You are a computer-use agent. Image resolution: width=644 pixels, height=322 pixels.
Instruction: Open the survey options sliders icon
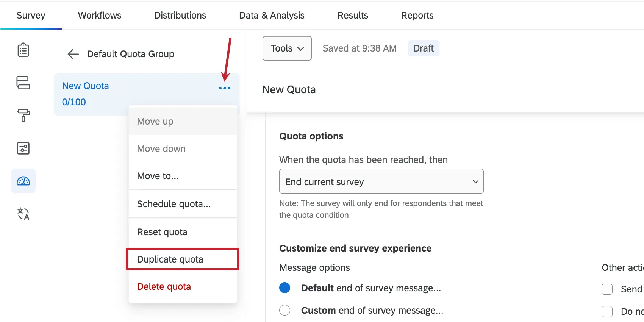coord(23,148)
